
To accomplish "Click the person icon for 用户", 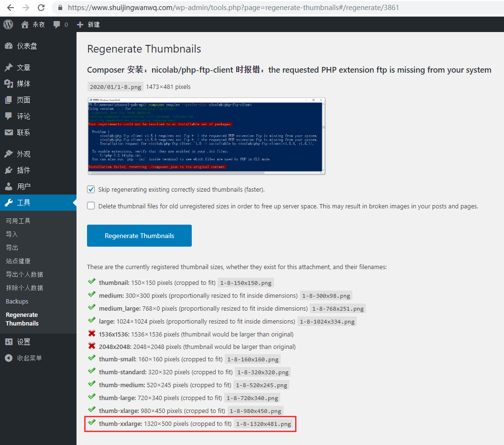I will point(9,186).
